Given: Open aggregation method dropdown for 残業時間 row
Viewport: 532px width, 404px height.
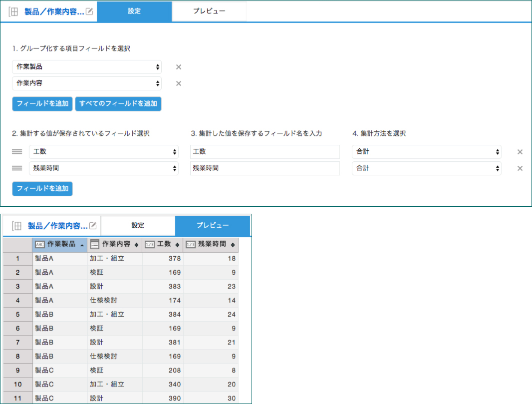Looking at the screenshot, I should click(x=427, y=168).
